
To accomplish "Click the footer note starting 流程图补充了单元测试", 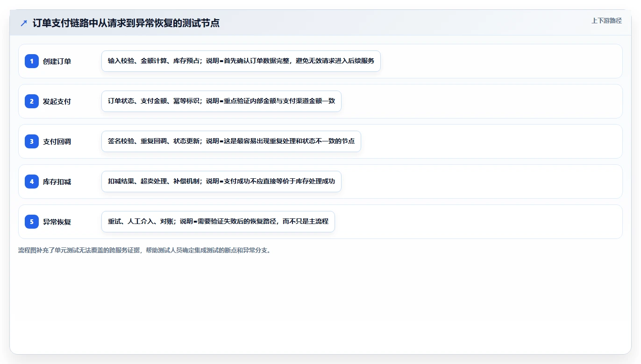I will [144, 250].
